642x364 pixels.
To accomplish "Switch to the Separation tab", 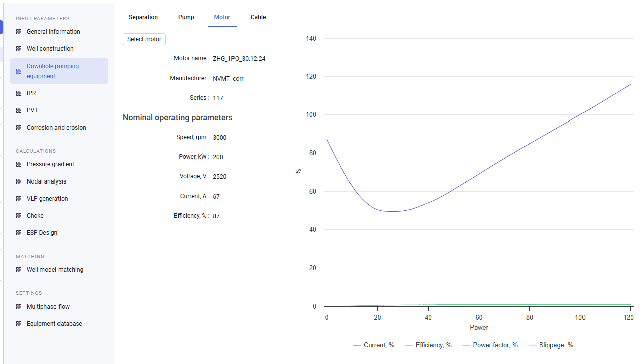I will tap(143, 17).
